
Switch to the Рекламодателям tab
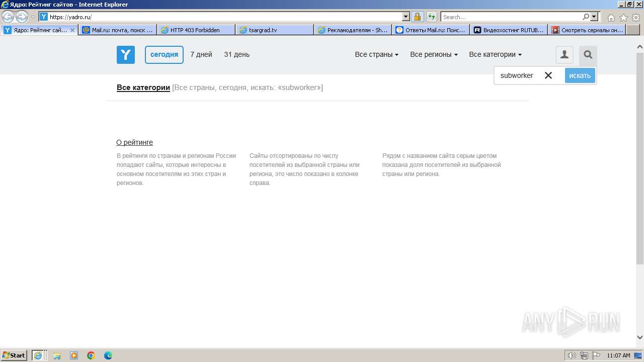(x=353, y=30)
